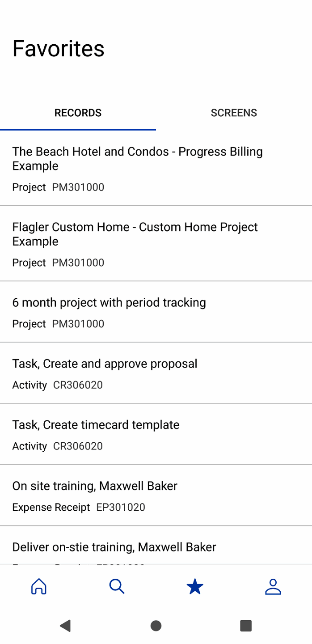Tap the Home icon in bottom navigation
Screen dimensions: 312x644
point(39,586)
